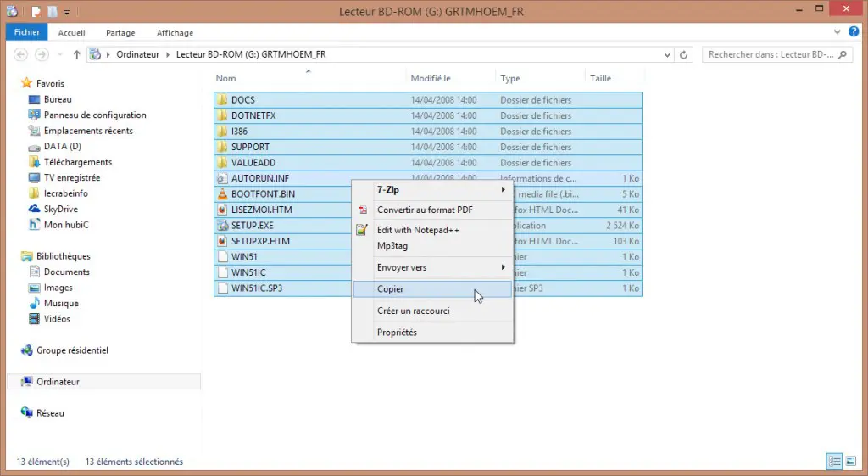868x476 pixels.
Task: Open the Fichier menu tab
Action: coord(27,33)
